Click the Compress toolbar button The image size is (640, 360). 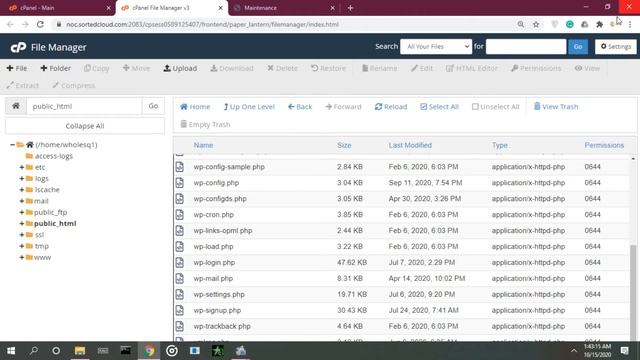click(x=73, y=85)
